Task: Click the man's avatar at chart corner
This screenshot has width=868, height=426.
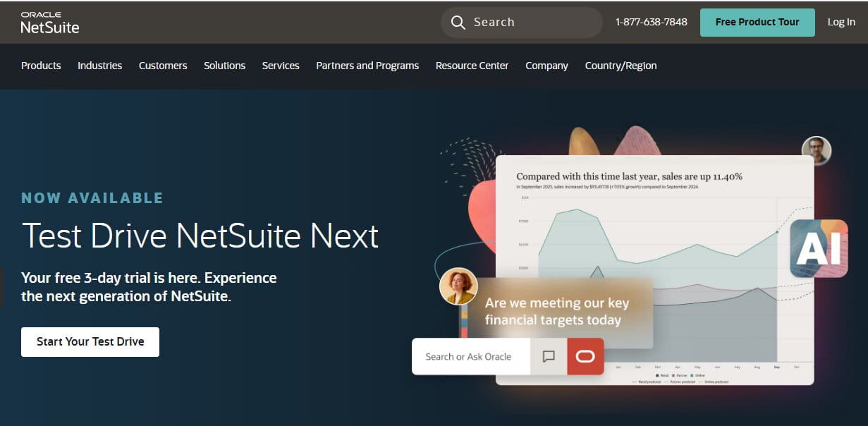Action: 817,151
